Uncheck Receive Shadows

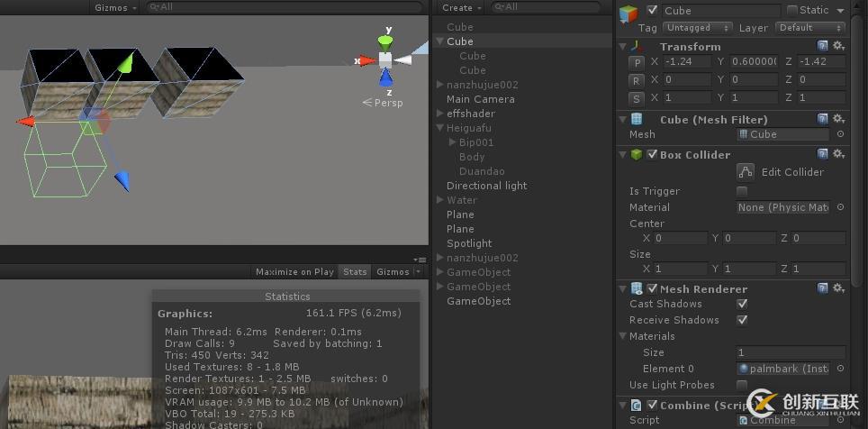pyautogui.click(x=742, y=320)
